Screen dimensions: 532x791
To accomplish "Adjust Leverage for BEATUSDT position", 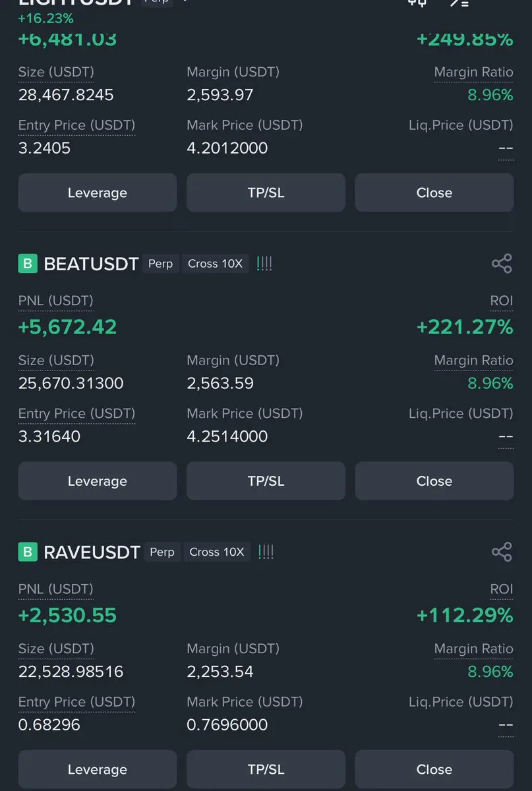I will point(97,481).
